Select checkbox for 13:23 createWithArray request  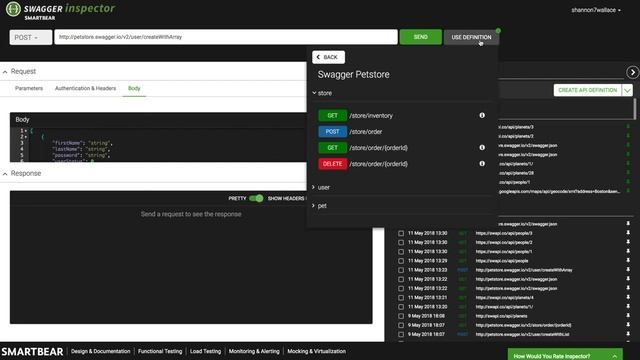click(x=401, y=270)
